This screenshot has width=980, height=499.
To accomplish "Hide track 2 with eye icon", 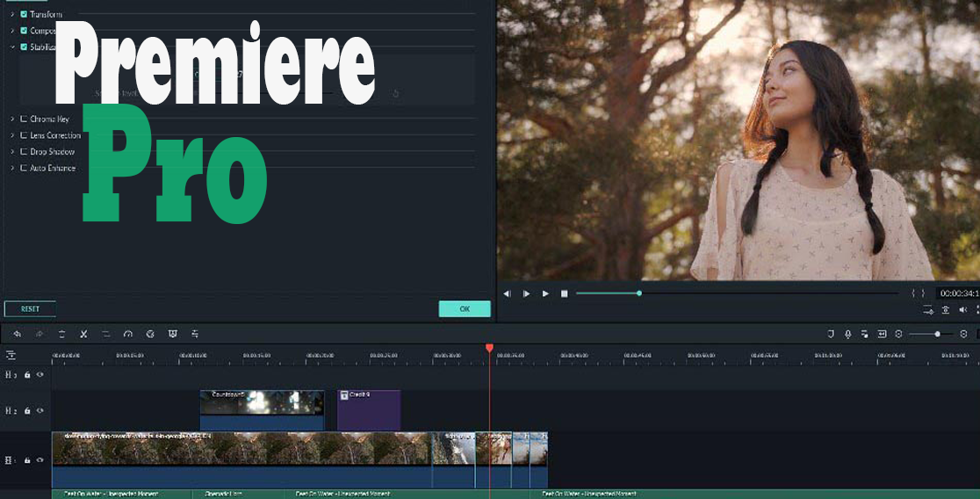I will coord(40,411).
